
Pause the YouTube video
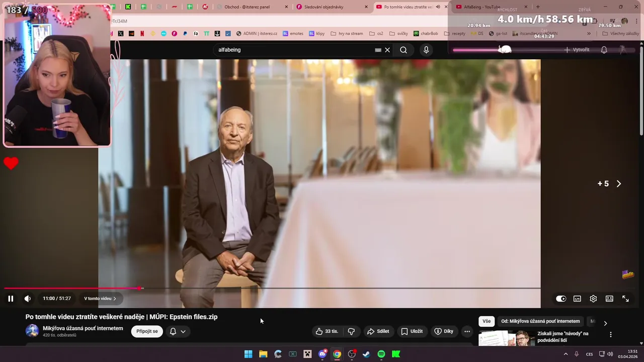click(x=11, y=299)
